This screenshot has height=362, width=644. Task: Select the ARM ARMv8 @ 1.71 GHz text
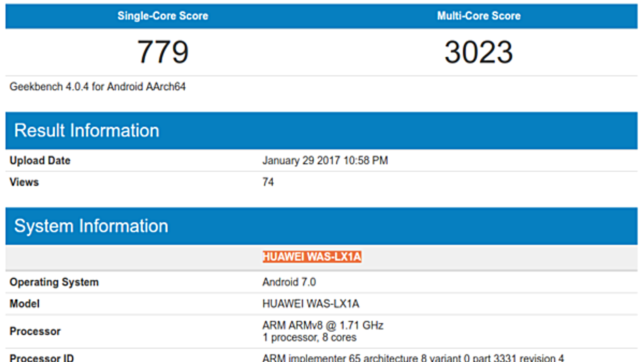[x=323, y=325]
